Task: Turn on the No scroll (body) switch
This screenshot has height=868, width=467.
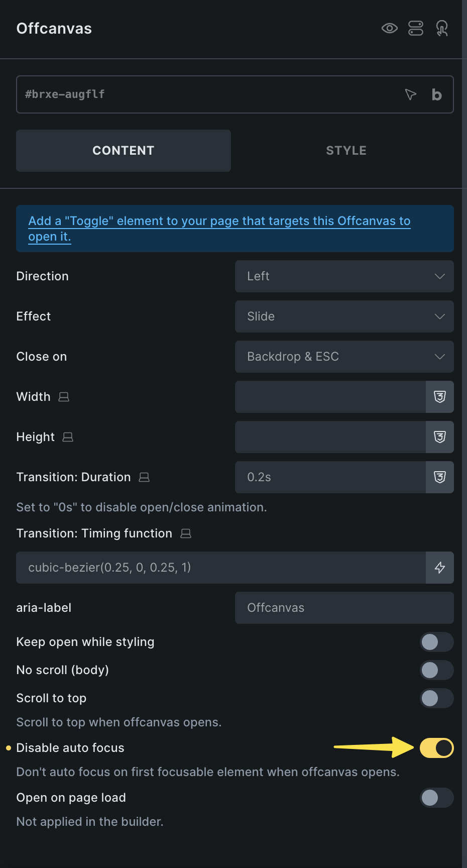Action: click(437, 670)
